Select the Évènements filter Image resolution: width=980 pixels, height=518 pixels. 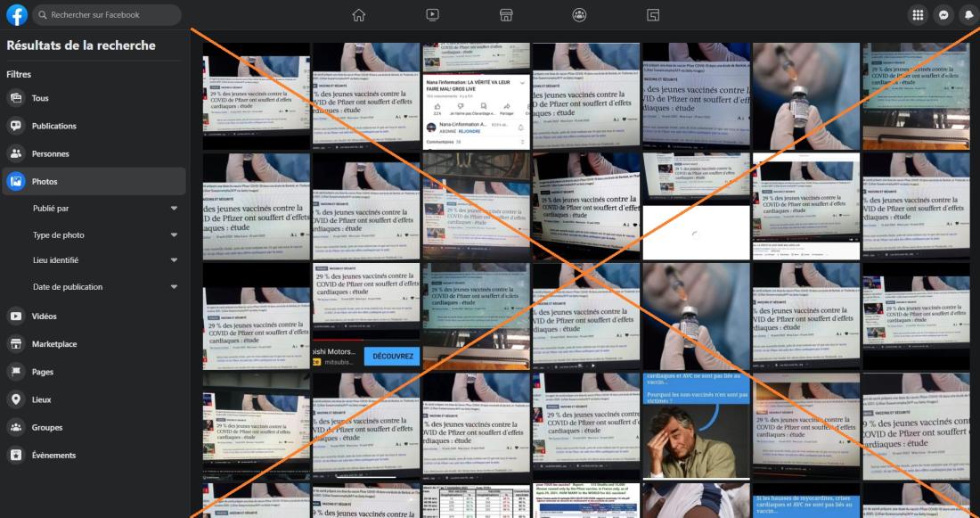(x=94, y=455)
